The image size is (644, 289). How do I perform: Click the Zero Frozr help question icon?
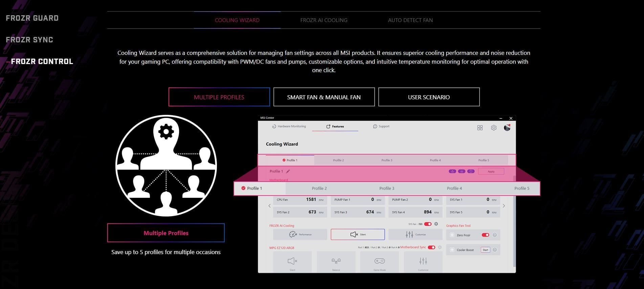tap(494, 235)
